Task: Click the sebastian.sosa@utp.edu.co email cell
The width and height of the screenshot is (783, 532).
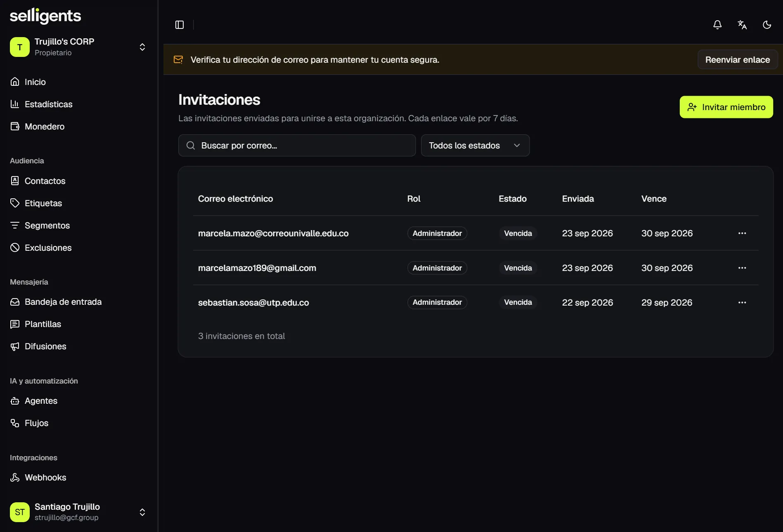Action: 253,303
